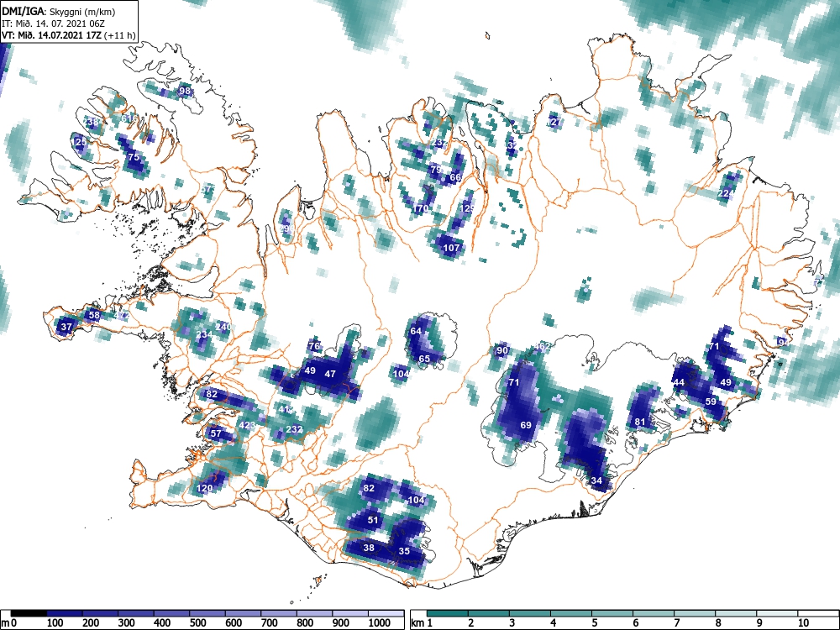Click the visibility value '66' in the north
This screenshot has width=840, height=630.
[x=455, y=177]
